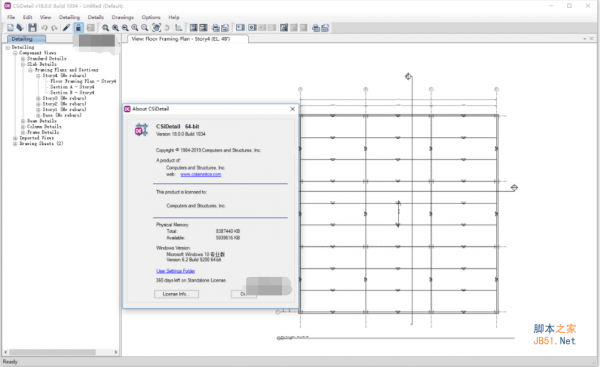
Task: Expand the Beam Details node
Action: point(23,121)
